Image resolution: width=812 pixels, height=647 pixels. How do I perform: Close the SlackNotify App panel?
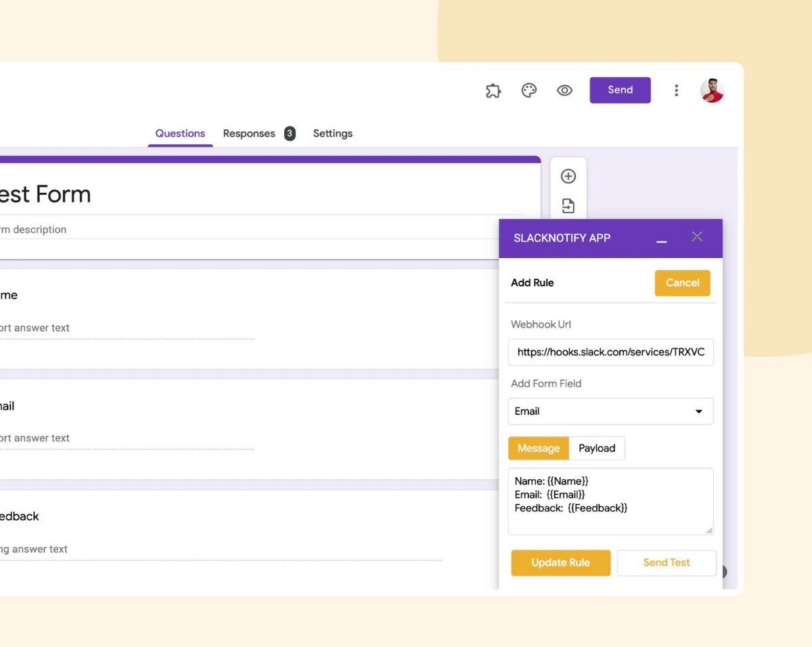coord(697,237)
